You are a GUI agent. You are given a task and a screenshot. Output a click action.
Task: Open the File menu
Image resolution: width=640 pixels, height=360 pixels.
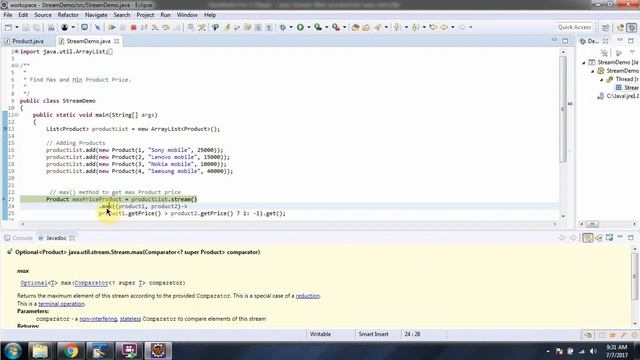pos(8,15)
